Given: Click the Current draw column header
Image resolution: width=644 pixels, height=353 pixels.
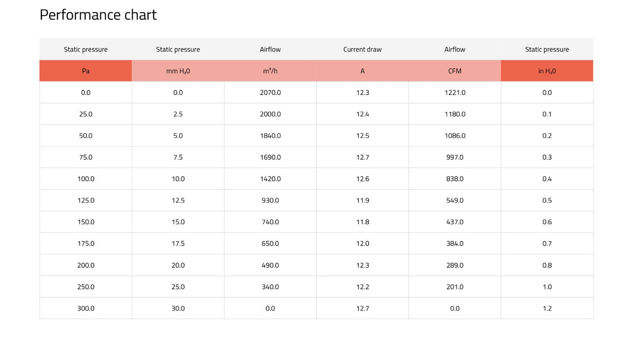Looking at the screenshot, I should point(363,49).
